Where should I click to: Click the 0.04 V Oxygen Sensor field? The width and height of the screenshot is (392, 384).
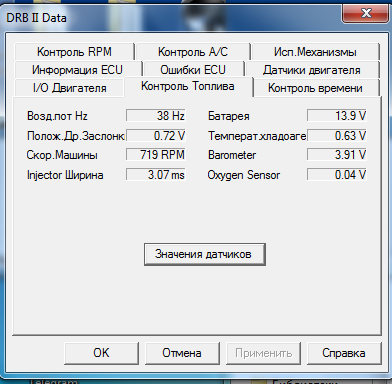[x=337, y=174]
